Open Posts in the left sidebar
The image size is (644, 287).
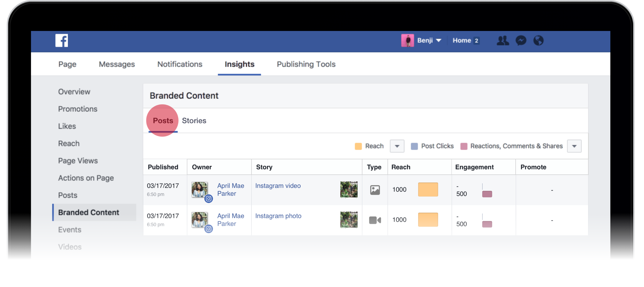tap(67, 195)
